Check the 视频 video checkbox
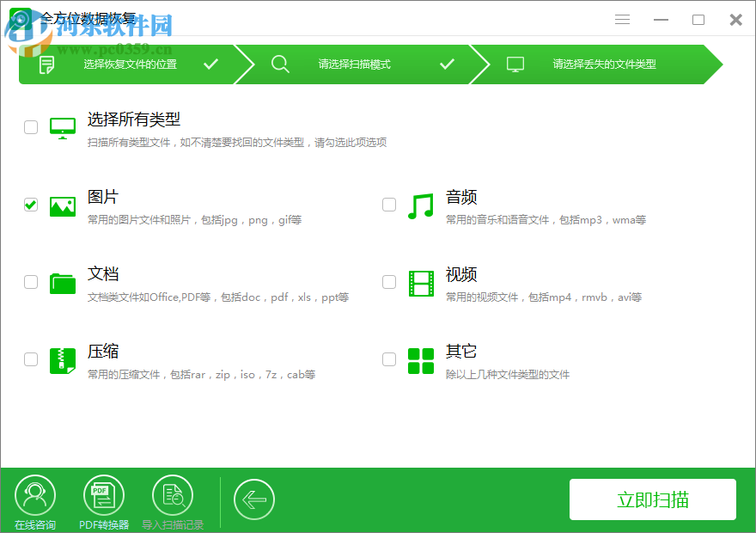Image resolution: width=756 pixels, height=533 pixels. pyautogui.click(x=389, y=282)
